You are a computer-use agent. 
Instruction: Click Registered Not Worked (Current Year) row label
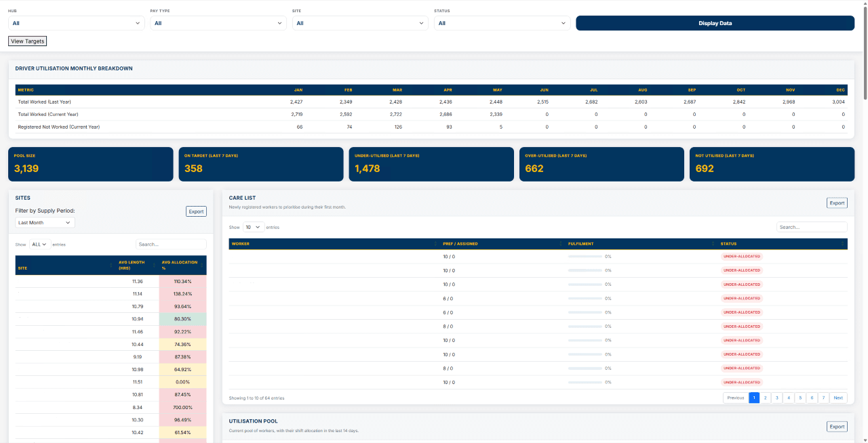pos(59,126)
